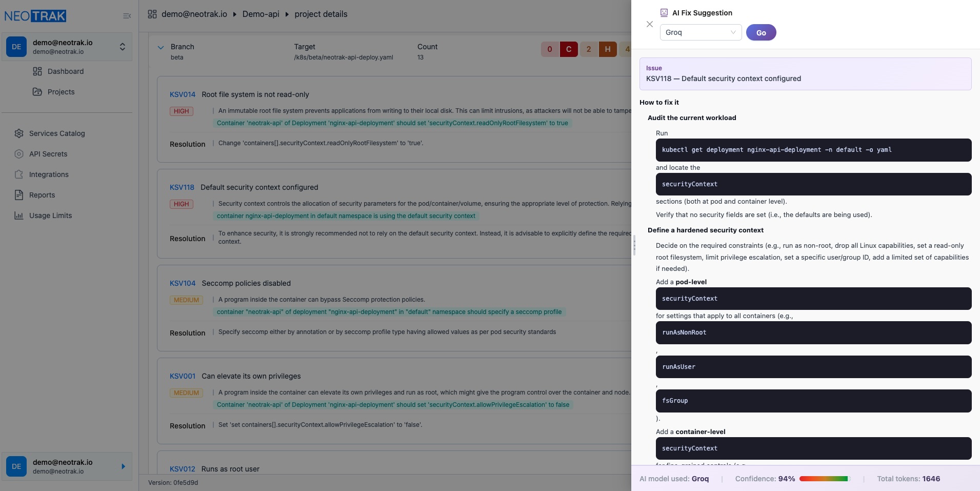Click the Services Catalog gear icon
Image resolution: width=980 pixels, height=491 pixels.
(x=19, y=133)
